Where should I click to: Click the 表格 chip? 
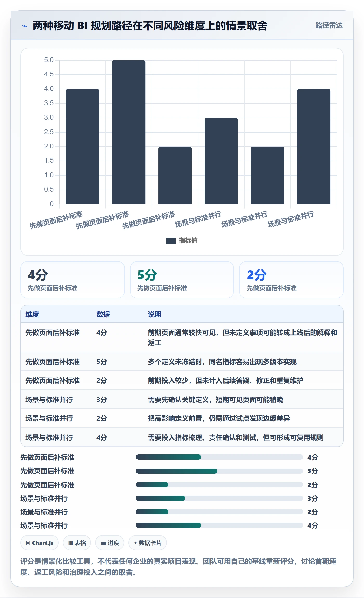coord(77,543)
